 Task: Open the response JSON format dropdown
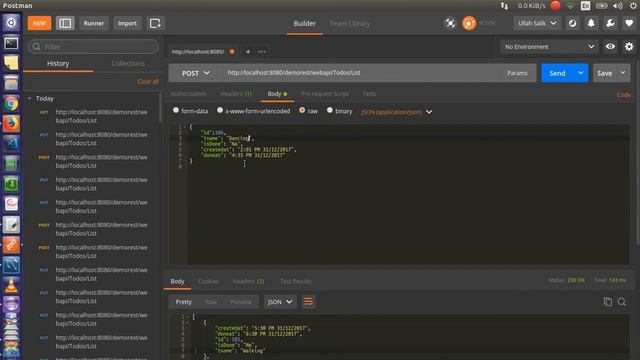point(280,302)
